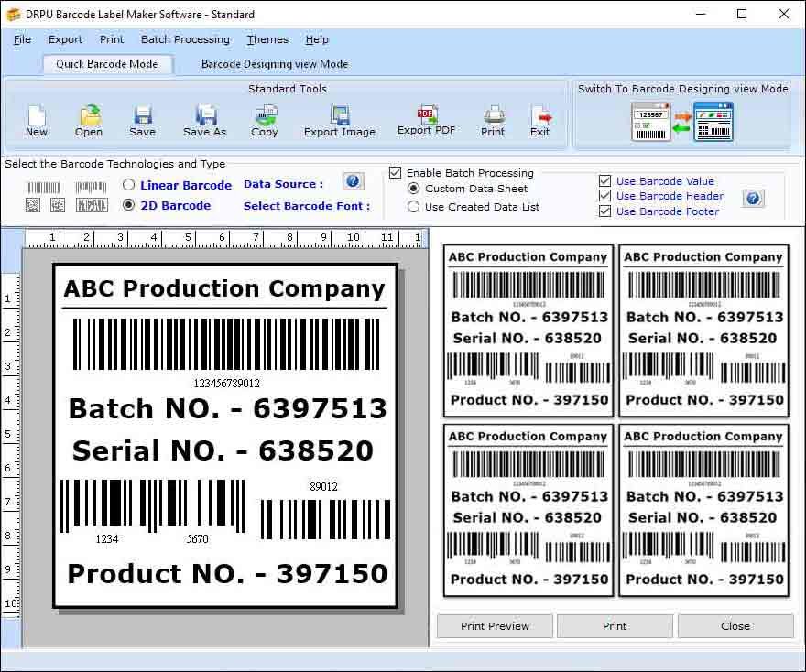Create a new label with New icon
806x672 pixels.
coord(37,121)
